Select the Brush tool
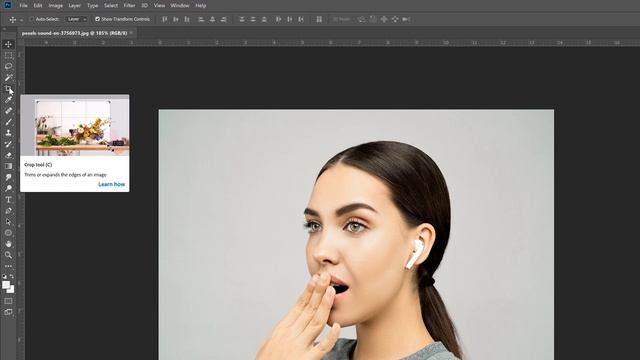This screenshot has width=640, height=360. click(x=8, y=122)
